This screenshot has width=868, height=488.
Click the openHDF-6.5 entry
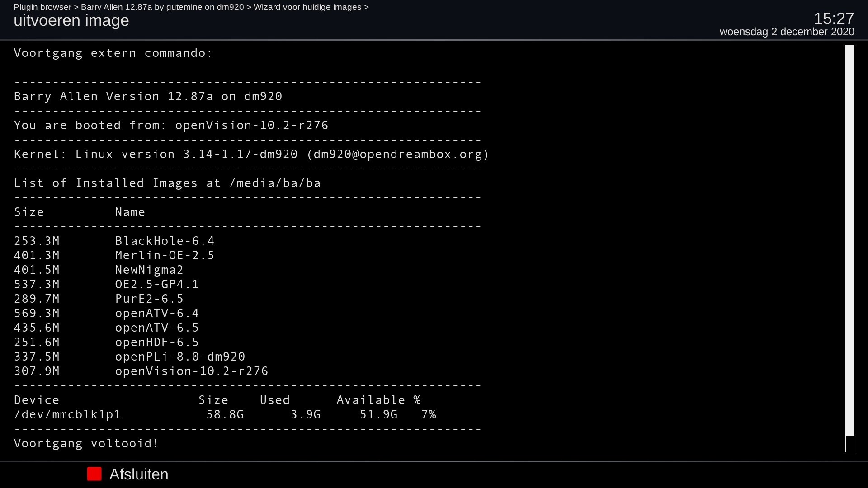coord(157,342)
